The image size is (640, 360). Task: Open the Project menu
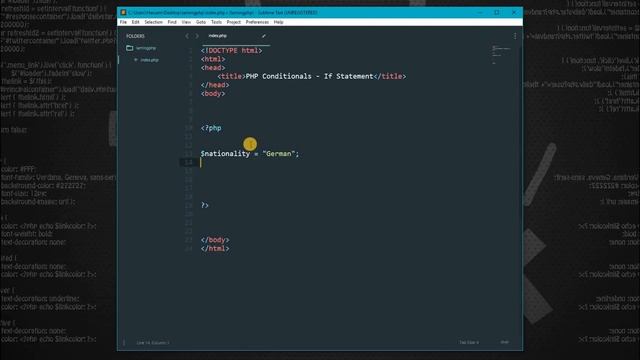click(233, 22)
